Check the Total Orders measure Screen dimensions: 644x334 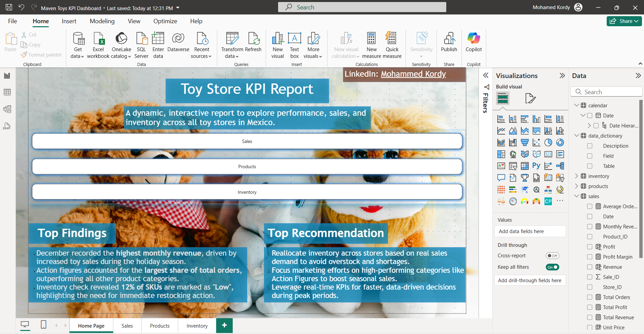click(x=590, y=297)
